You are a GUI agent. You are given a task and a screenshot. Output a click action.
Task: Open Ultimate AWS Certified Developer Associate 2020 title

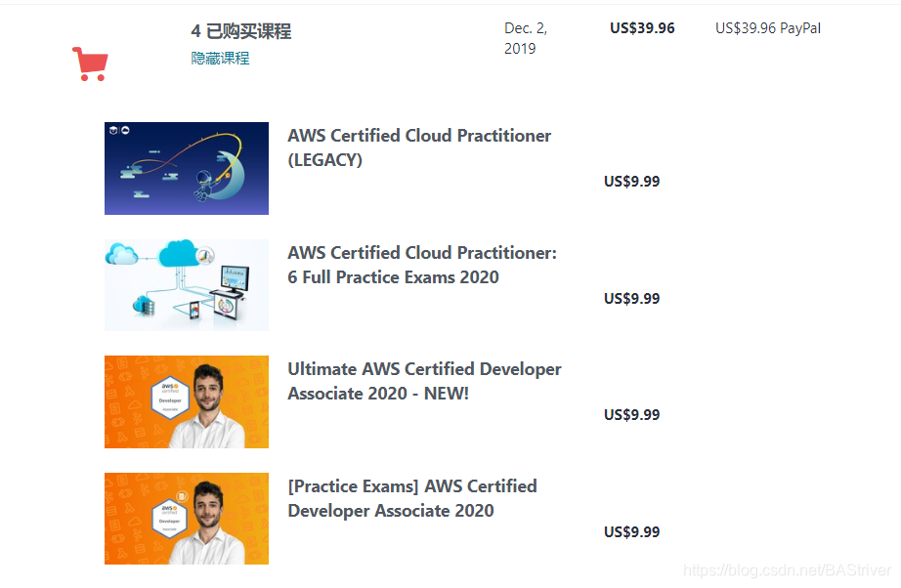tap(425, 381)
